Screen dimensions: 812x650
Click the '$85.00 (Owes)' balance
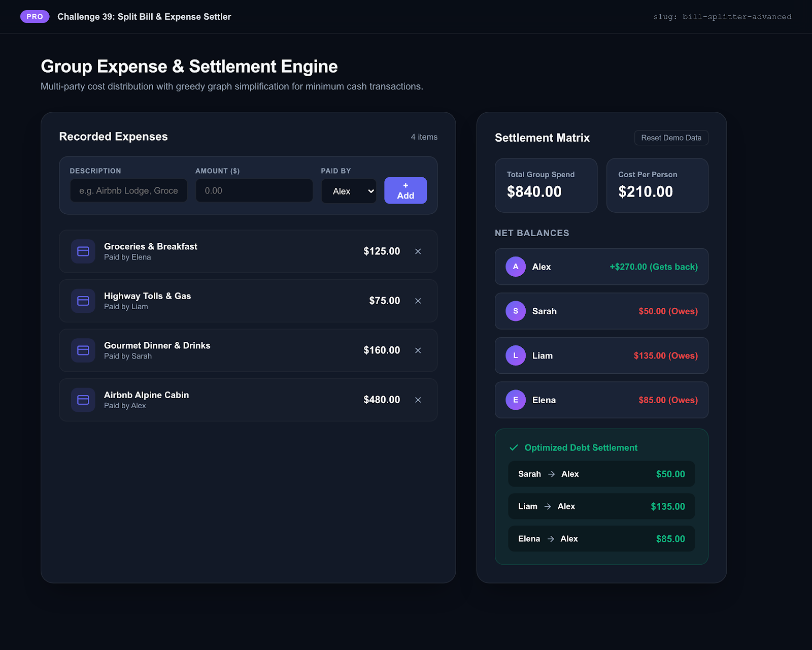668,400
